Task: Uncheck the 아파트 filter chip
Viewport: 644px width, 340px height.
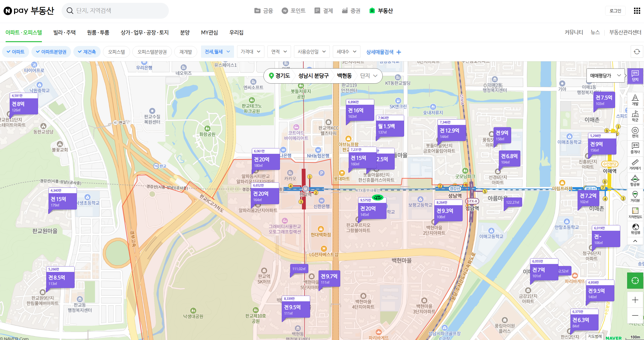Action: click(16, 52)
